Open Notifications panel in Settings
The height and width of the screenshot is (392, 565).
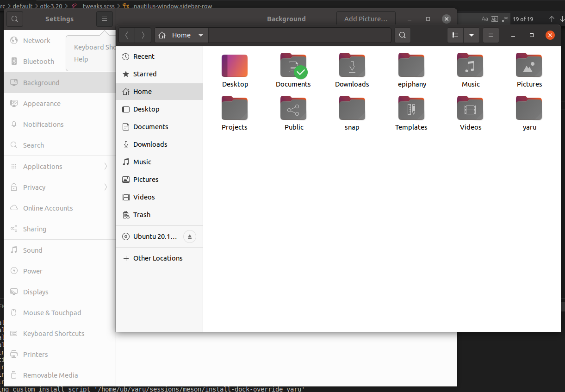coord(60,124)
